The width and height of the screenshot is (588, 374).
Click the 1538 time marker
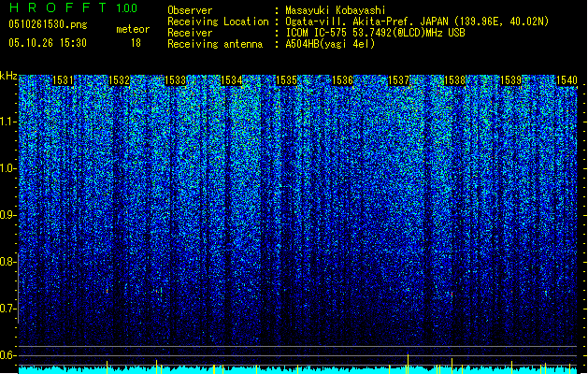tap(454, 80)
